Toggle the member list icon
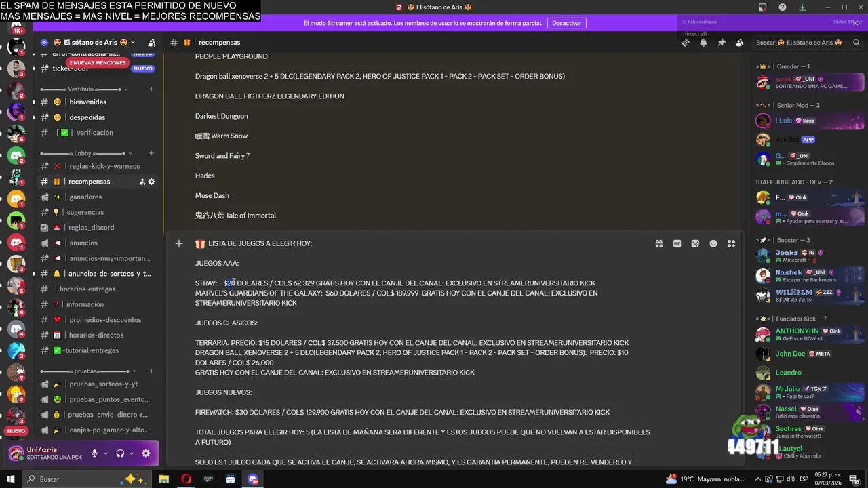Screen dimensions: 868x488 coord(739,42)
